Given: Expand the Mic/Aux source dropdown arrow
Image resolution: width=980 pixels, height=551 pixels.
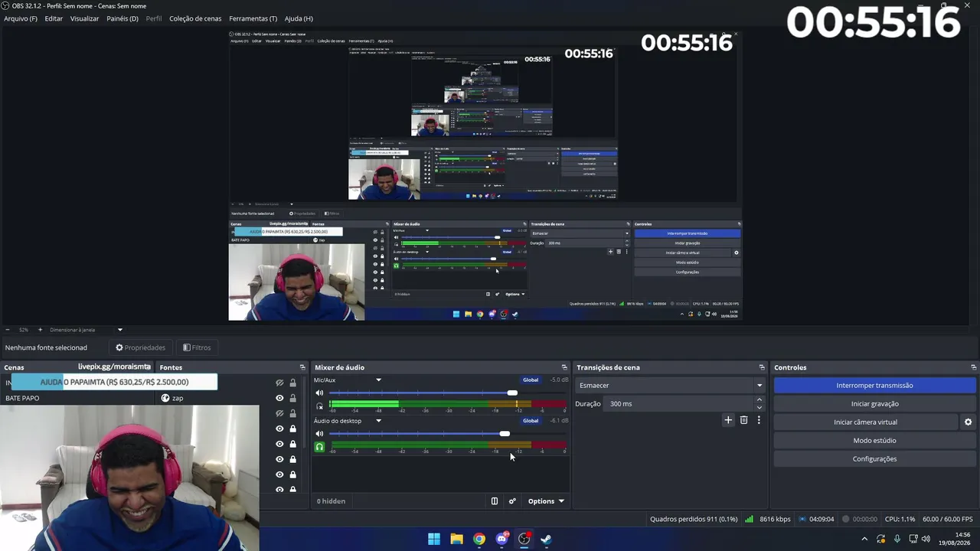Looking at the screenshot, I should (378, 380).
